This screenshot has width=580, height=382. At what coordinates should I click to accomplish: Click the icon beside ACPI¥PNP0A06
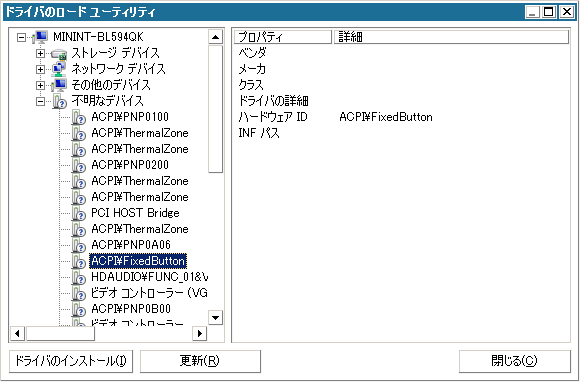pyautogui.click(x=78, y=245)
